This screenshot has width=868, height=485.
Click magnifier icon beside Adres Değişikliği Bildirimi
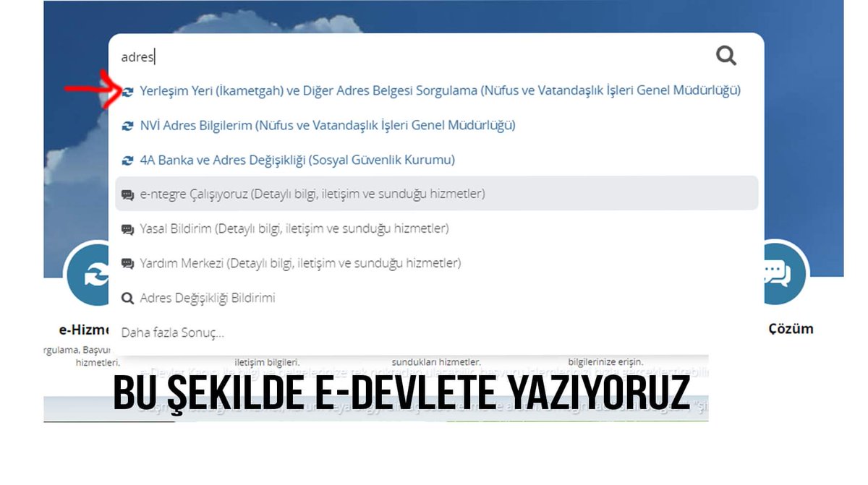coord(127,297)
